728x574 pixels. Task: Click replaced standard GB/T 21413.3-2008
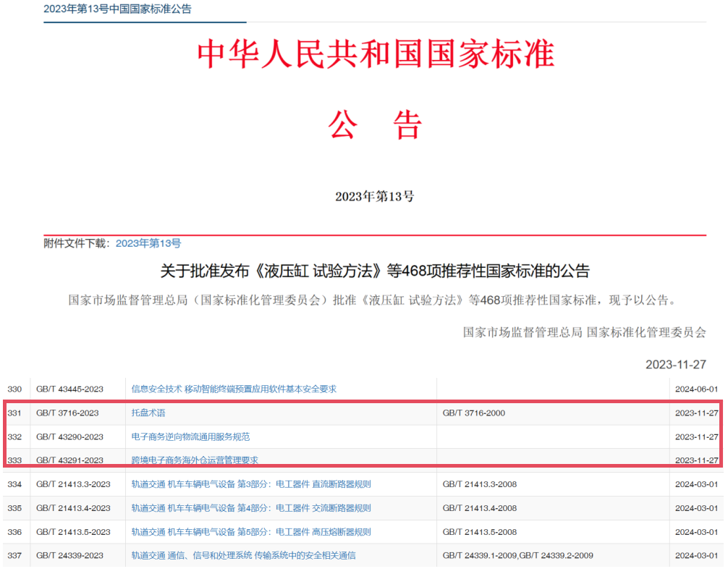[x=480, y=484]
